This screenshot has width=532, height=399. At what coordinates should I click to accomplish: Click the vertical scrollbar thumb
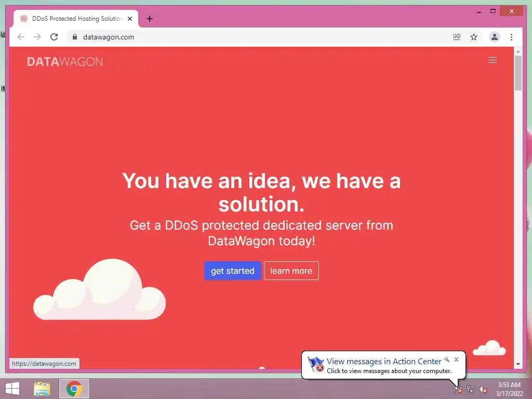click(x=518, y=73)
